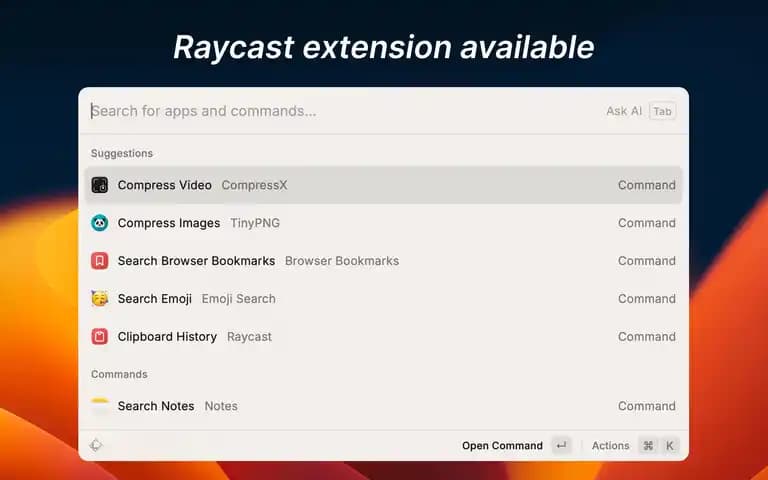Click the Clipboard History icon
This screenshot has height=480, width=768.
click(x=99, y=336)
